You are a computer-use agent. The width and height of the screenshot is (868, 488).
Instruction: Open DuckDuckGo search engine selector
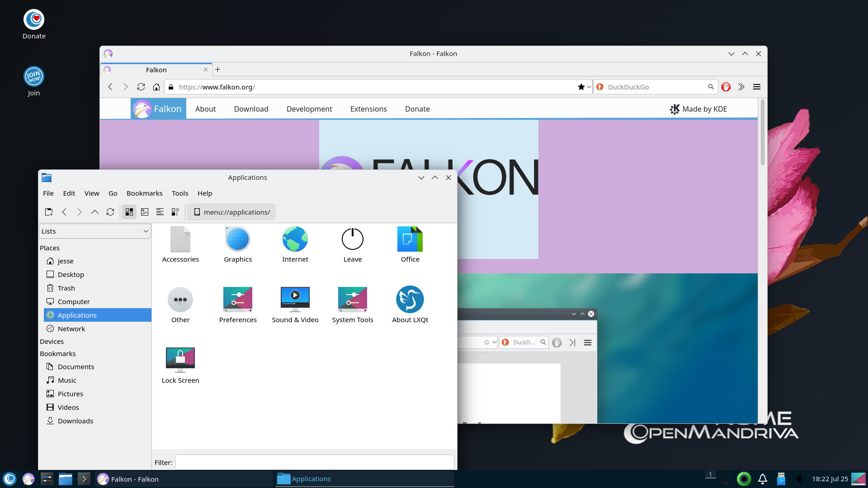pos(600,87)
